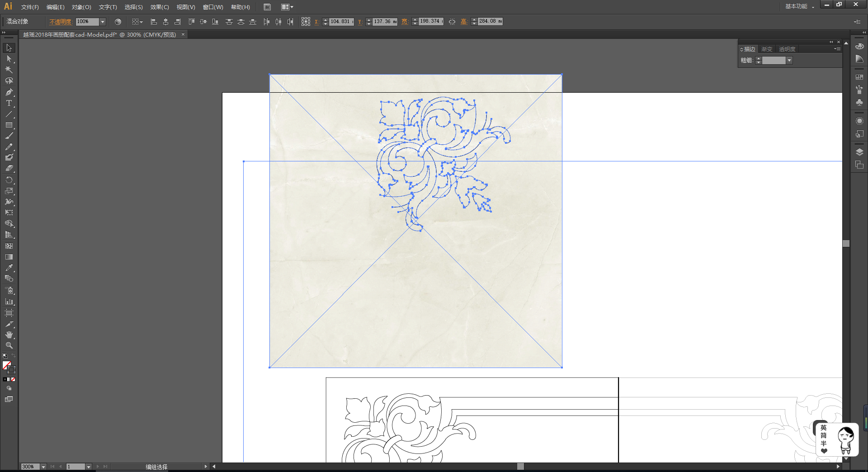Set fill to none in toolbox

pyautogui.click(x=13, y=379)
